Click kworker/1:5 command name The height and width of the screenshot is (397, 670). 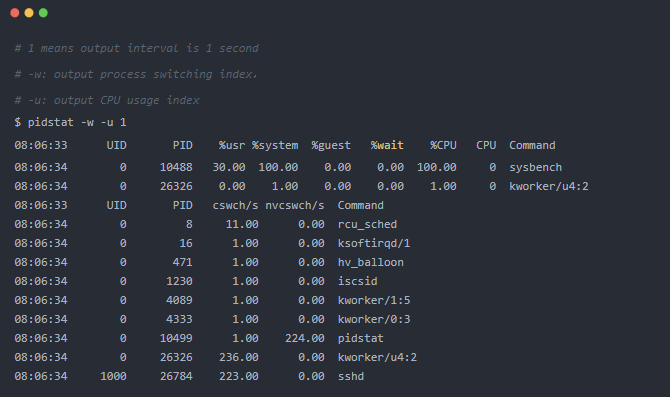point(374,300)
